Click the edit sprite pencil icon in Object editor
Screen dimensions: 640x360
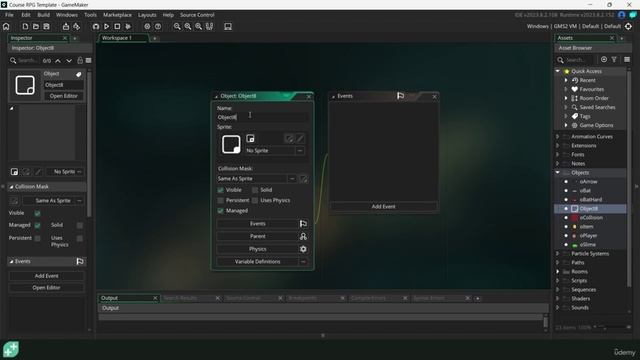click(300, 139)
